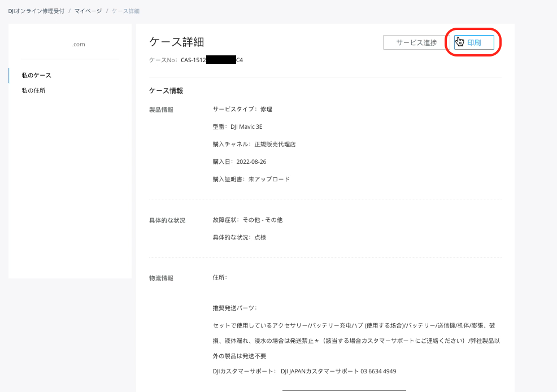This screenshot has width=557, height=392.
Task: Click the 物流情報 section label
Action: click(x=161, y=278)
